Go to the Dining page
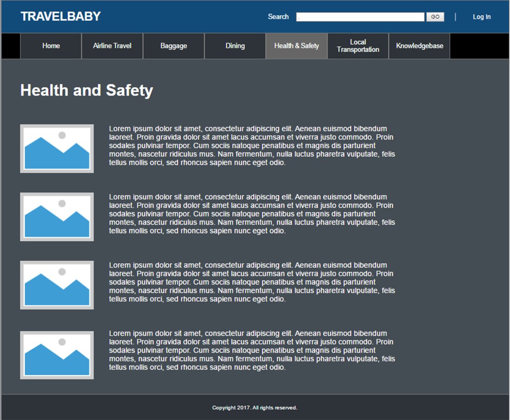Screen dimensions: 510x420 235,46
